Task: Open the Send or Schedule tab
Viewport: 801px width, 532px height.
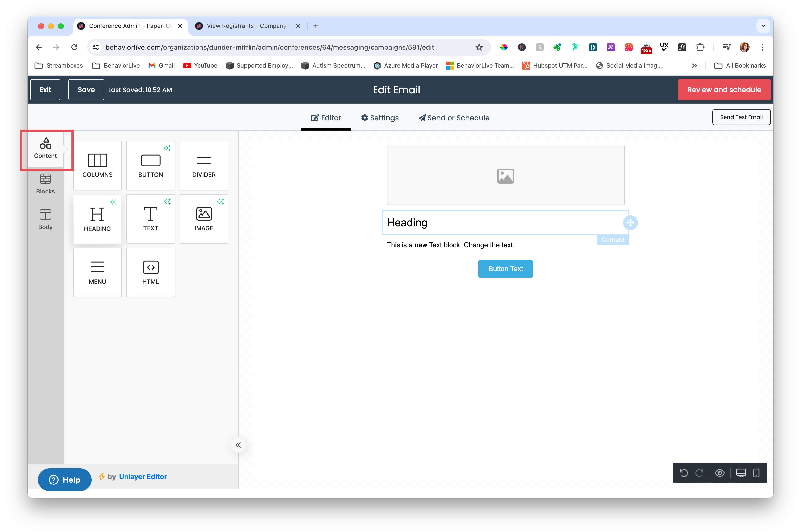Action: click(x=453, y=118)
